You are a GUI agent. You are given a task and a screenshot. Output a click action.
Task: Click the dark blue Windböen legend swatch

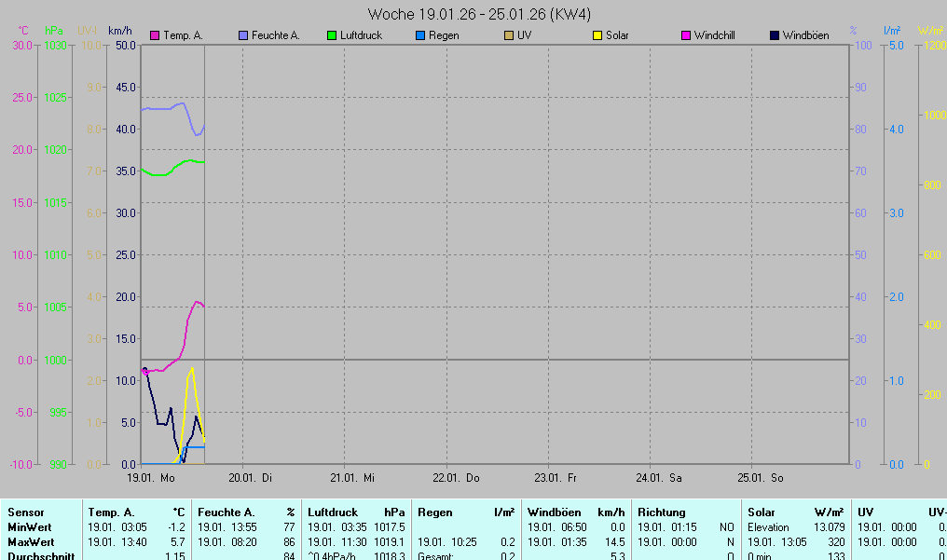[x=775, y=35]
